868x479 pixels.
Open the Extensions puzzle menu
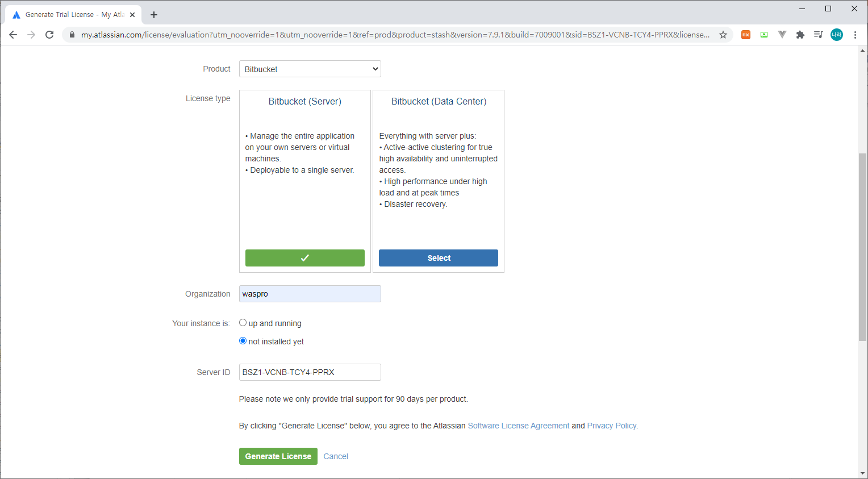800,35
